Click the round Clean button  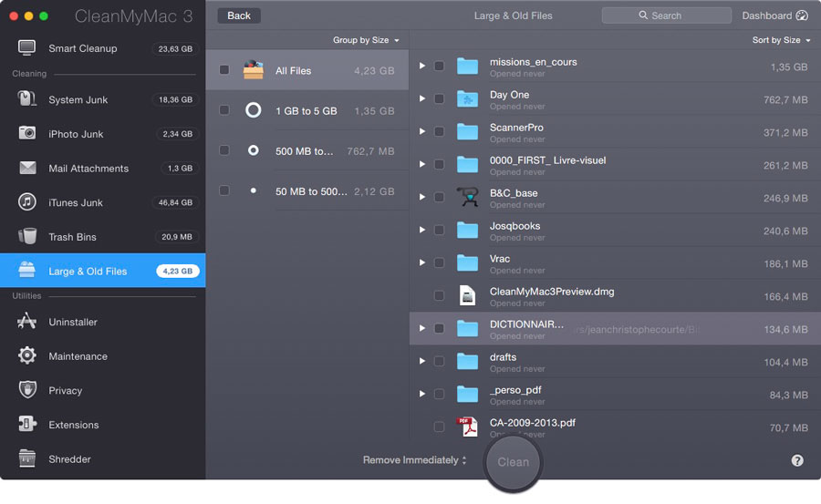pos(513,462)
